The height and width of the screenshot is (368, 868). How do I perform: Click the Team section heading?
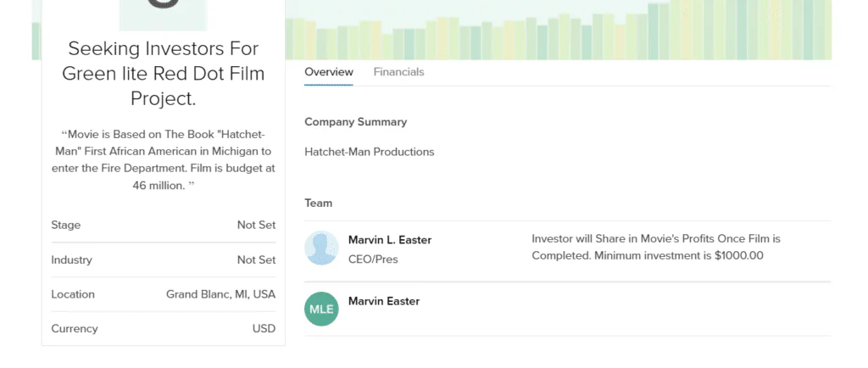click(319, 204)
